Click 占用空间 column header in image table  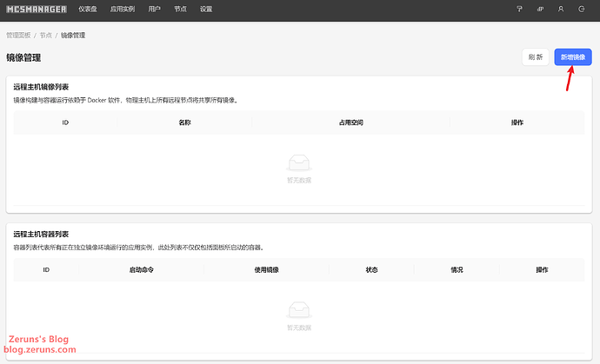350,122
